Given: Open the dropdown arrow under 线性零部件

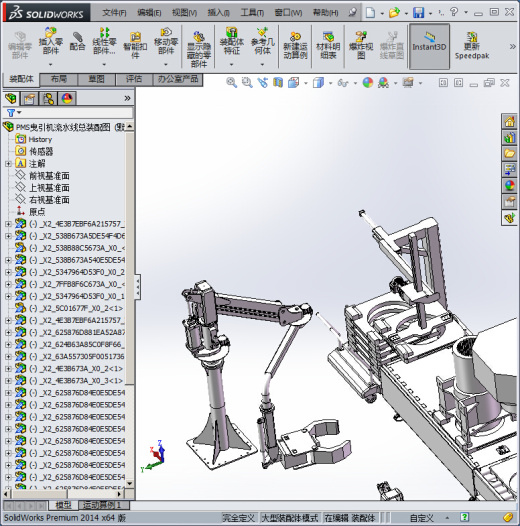Looking at the screenshot, I should [x=104, y=64].
